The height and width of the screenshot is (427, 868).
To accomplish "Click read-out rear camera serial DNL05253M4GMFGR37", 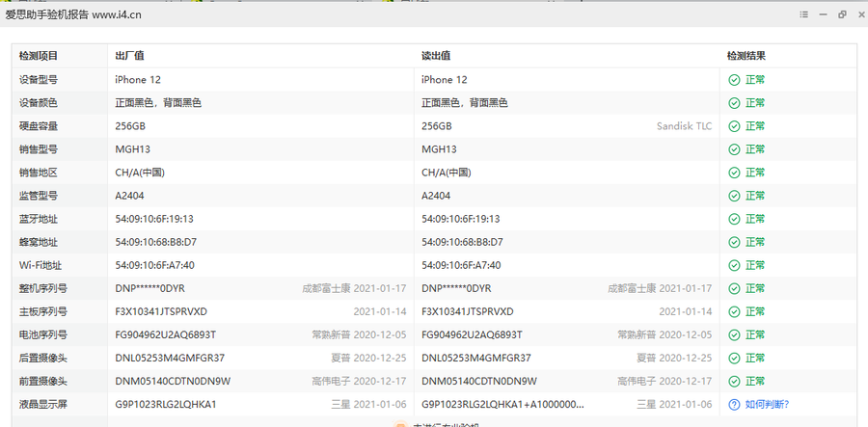I will 476,358.
